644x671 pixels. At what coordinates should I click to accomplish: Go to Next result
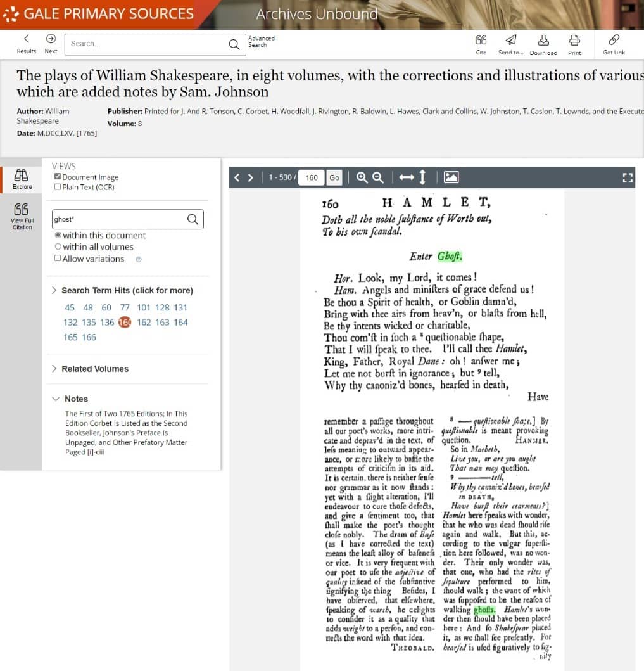click(51, 44)
